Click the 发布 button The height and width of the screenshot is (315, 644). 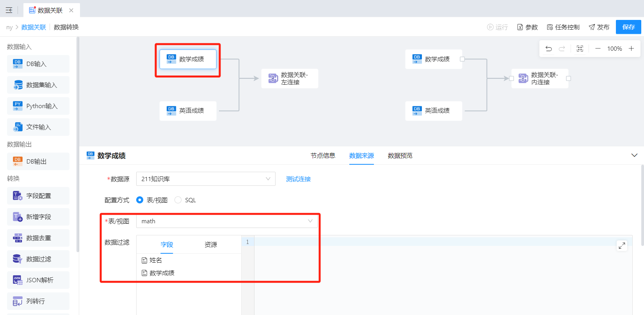click(599, 27)
